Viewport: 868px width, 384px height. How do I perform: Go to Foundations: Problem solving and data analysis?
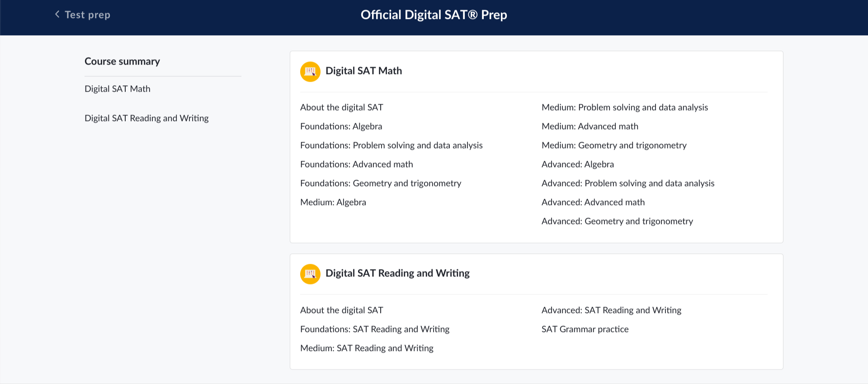pyautogui.click(x=391, y=145)
